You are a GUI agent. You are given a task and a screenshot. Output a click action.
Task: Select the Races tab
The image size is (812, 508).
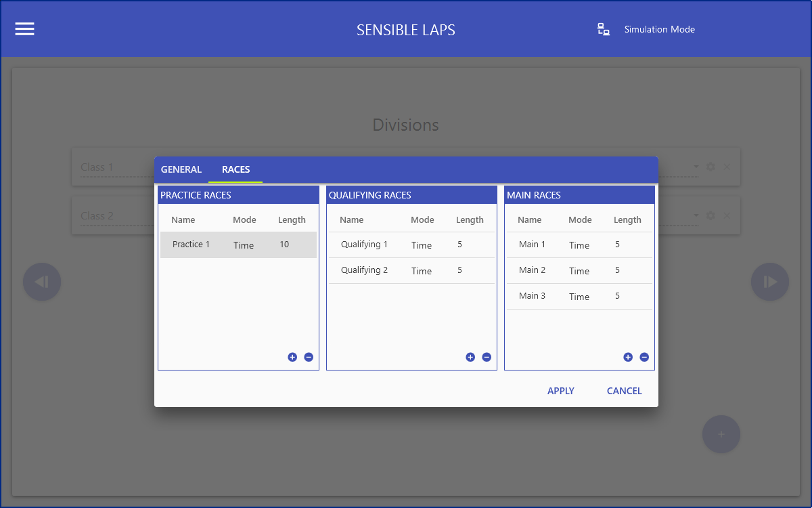click(x=235, y=169)
